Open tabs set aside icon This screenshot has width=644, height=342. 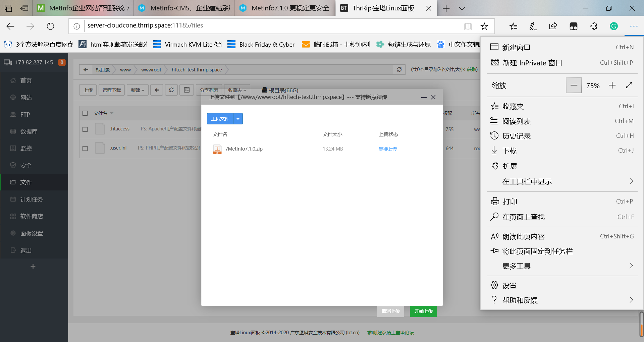pos(8,8)
